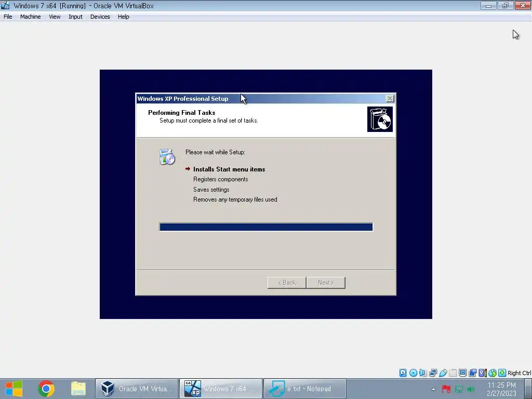532x399 pixels.
Task: Click the display indicator in VirtualBox status bar
Action: (462, 373)
